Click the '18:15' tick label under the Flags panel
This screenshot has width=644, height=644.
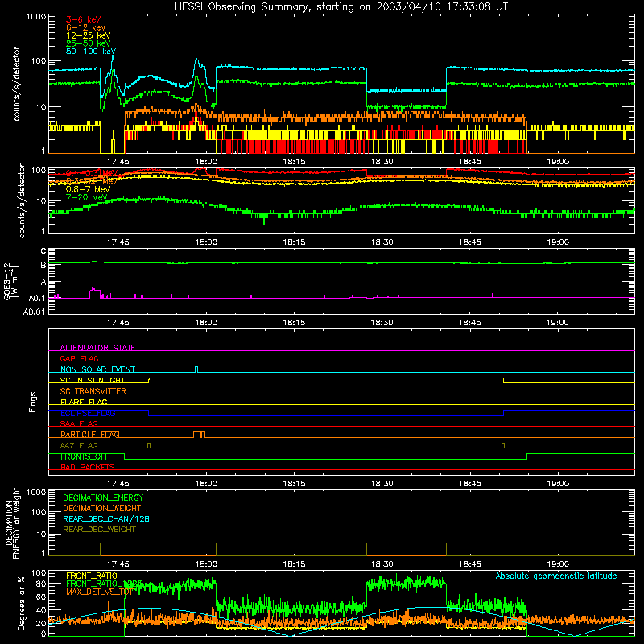pyautogui.click(x=294, y=484)
